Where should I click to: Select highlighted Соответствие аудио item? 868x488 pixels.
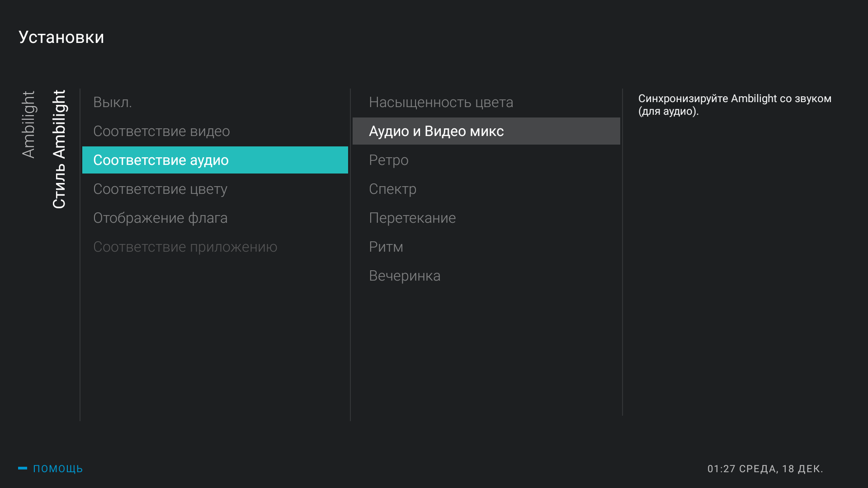pyautogui.click(x=215, y=160)
